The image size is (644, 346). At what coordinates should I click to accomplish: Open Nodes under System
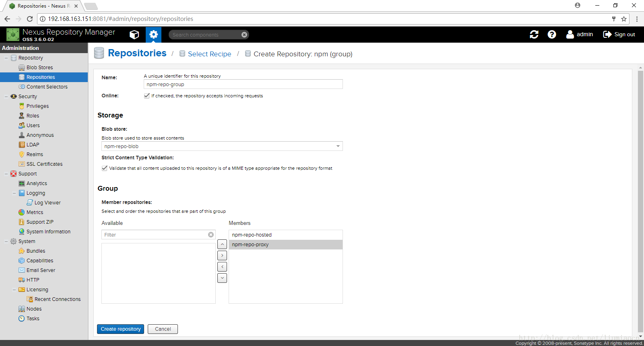[34, 309]
